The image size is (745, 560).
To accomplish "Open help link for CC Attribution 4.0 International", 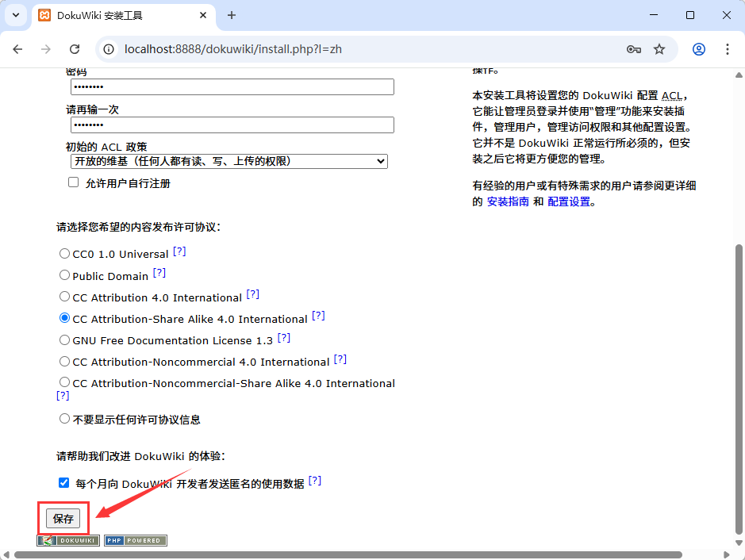I will click(253, 294).
